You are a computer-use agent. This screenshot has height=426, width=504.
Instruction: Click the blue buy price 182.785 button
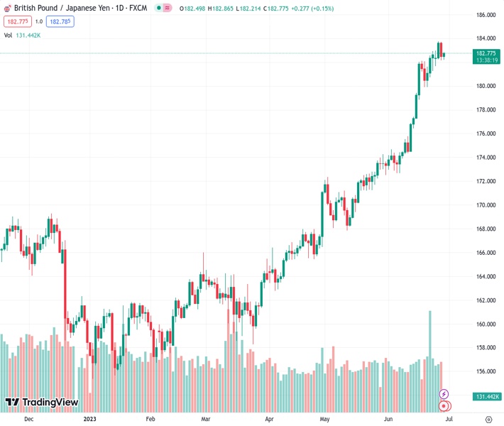[60, 21]
